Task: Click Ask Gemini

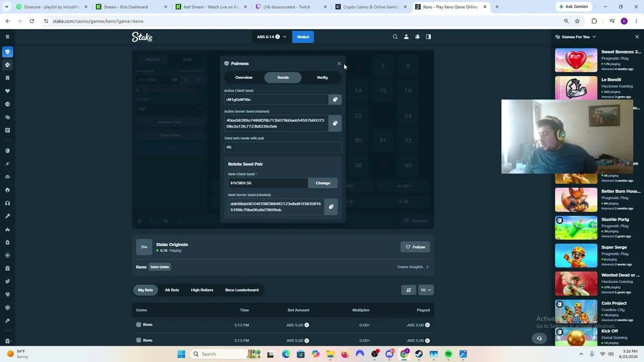Action: pyautogui.click(x=573, y=7)
